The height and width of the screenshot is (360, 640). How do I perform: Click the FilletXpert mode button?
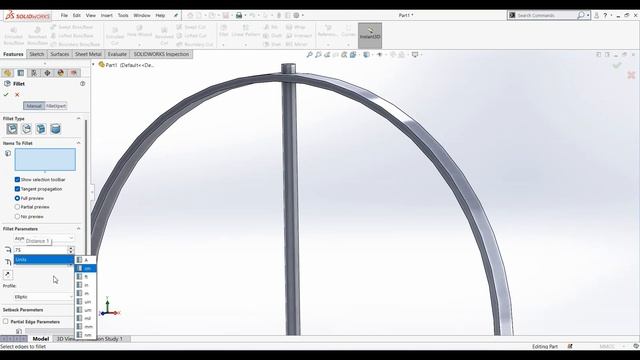[56, 106]
